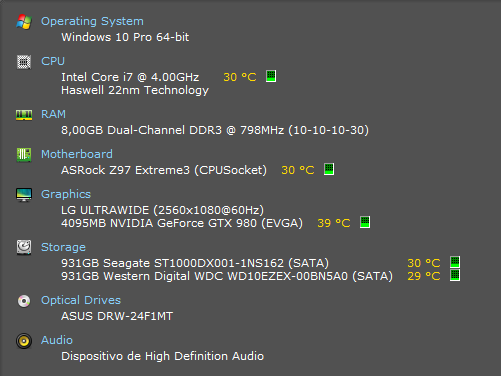Open the Operating System section link
This screenshot has width=501, height=376.
pos(92,21)
